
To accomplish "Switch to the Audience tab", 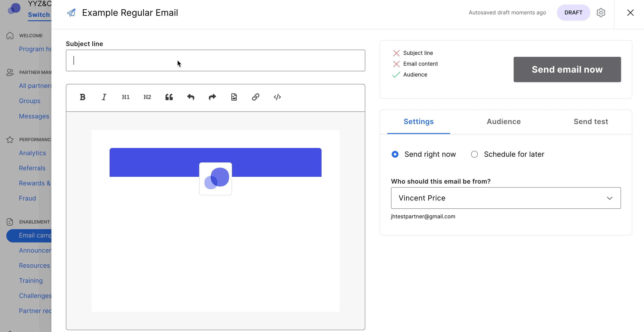I will pos(504,122).
